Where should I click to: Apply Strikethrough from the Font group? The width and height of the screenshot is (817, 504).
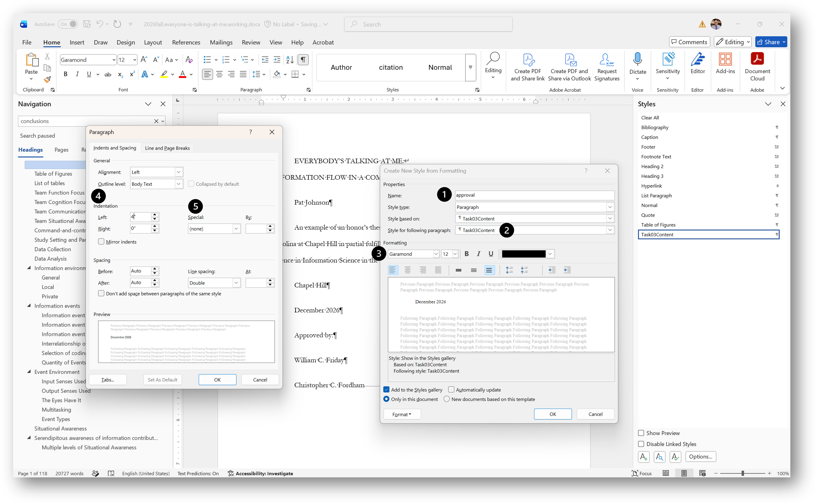coord(107,74)
